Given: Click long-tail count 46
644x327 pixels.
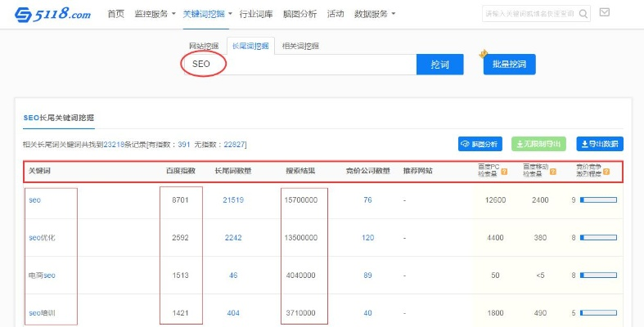Looking at the screenshot, I should [x=233, y=275].
